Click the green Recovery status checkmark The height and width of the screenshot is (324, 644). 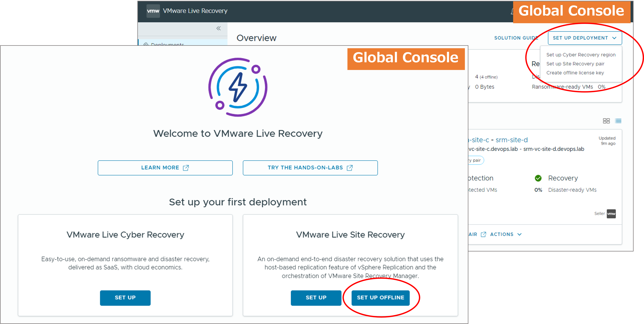click(x=538, y=178)
